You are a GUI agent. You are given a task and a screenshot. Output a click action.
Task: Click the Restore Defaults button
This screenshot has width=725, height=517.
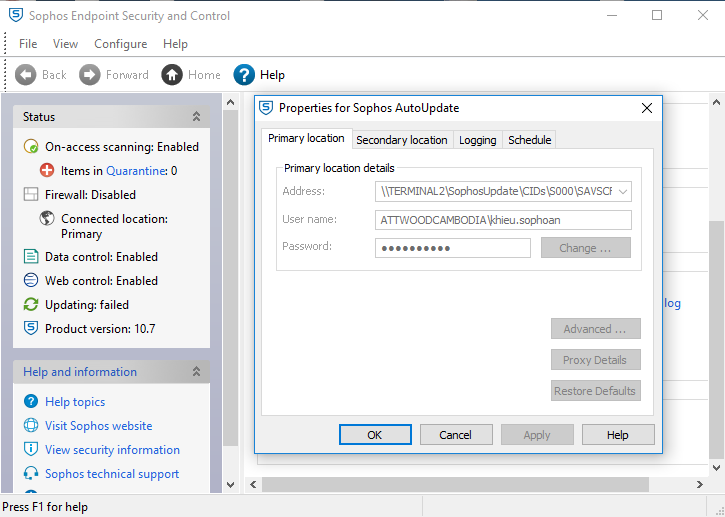pyautogui.click(x=595, y=391)
